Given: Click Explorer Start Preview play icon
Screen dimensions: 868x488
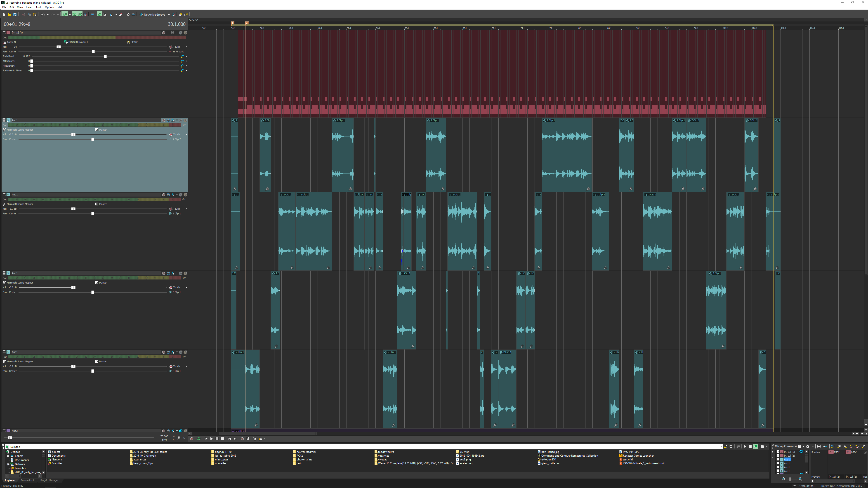Looking at the screenshot, I should pos(745,447).
